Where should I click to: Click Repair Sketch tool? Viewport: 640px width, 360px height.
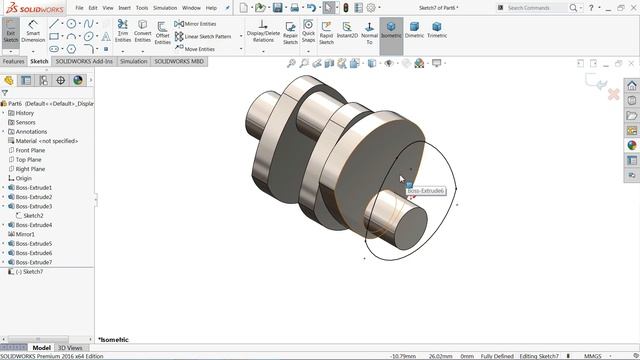click(x=290, y=33)
